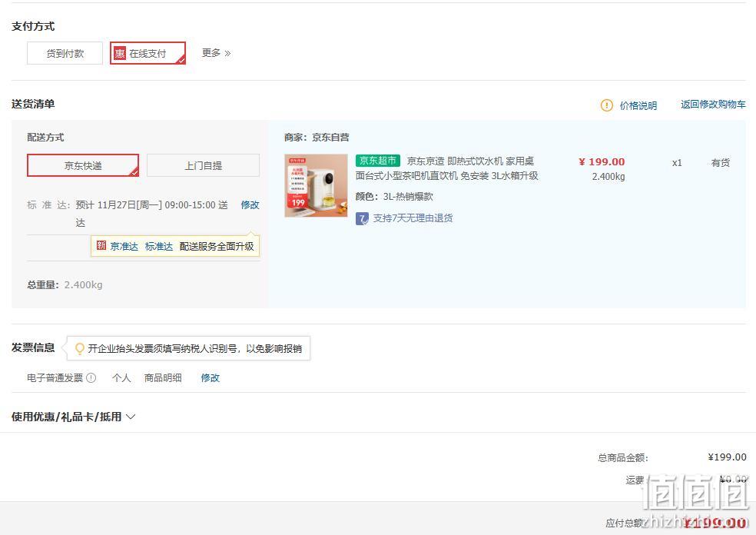Click the green 京东超市 tag
The image size is (756, 535).
377,161
